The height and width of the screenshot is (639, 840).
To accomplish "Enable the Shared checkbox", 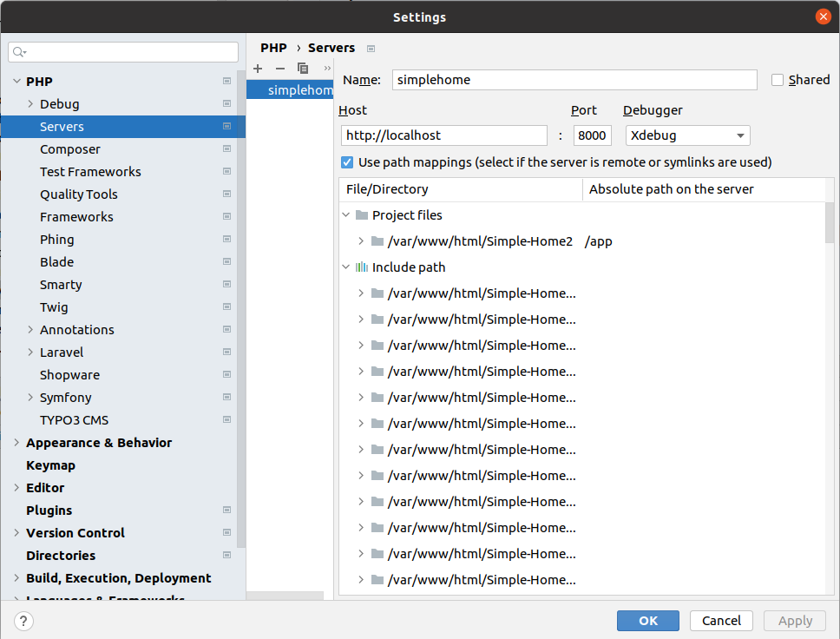I will (x=778, y=80).
